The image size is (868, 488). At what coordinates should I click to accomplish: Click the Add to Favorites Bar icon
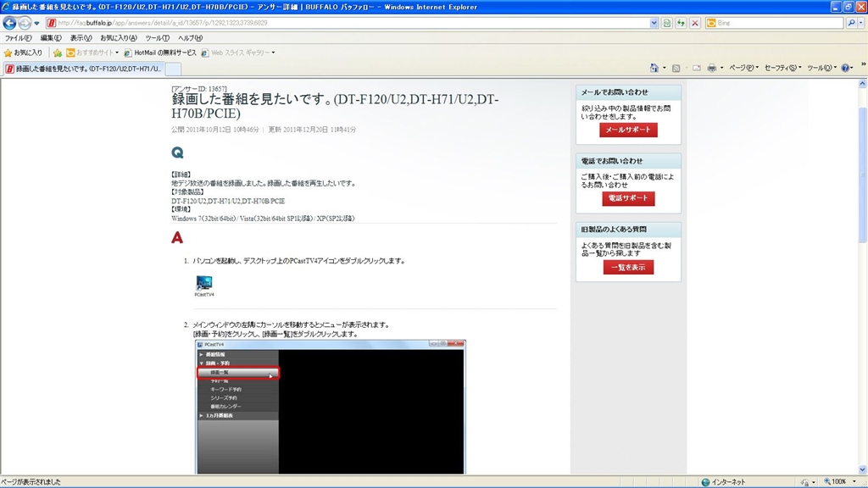point(57,53)
